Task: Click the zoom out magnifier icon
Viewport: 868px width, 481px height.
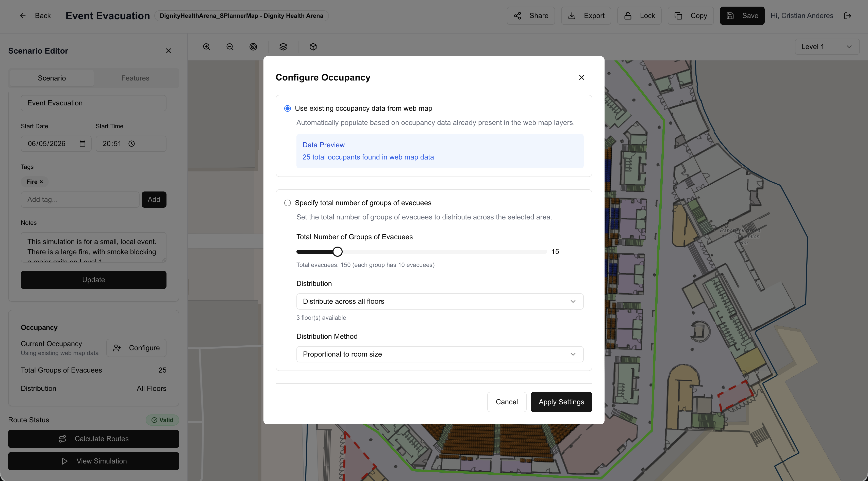Action: coord(230,47)
